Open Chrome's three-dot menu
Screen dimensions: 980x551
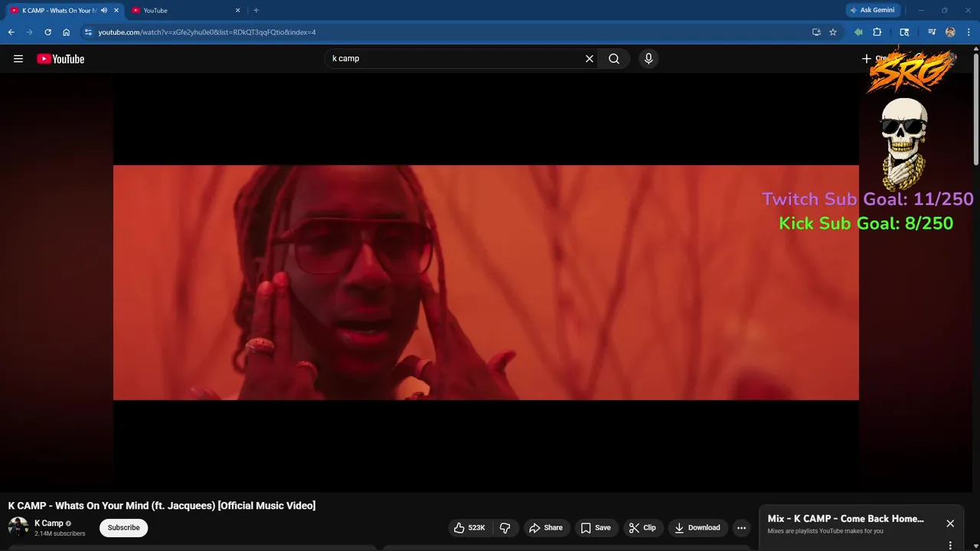[969, 32]
